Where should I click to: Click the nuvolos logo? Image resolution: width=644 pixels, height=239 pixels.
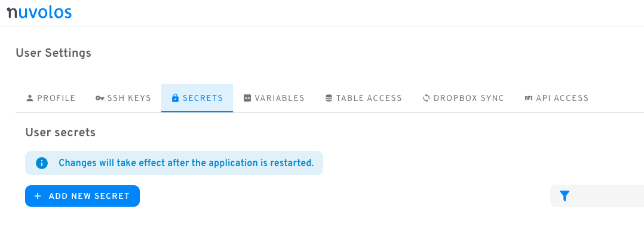(x=39, y=13)
